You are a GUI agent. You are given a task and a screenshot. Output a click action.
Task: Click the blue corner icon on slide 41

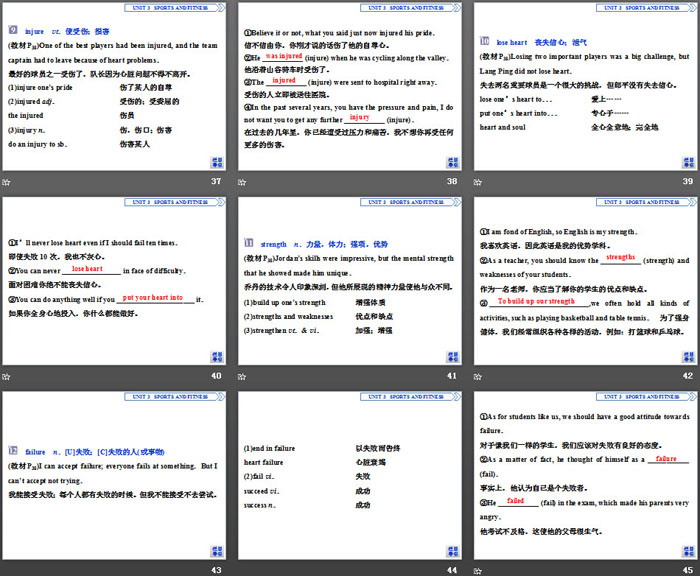pos(453,357)
